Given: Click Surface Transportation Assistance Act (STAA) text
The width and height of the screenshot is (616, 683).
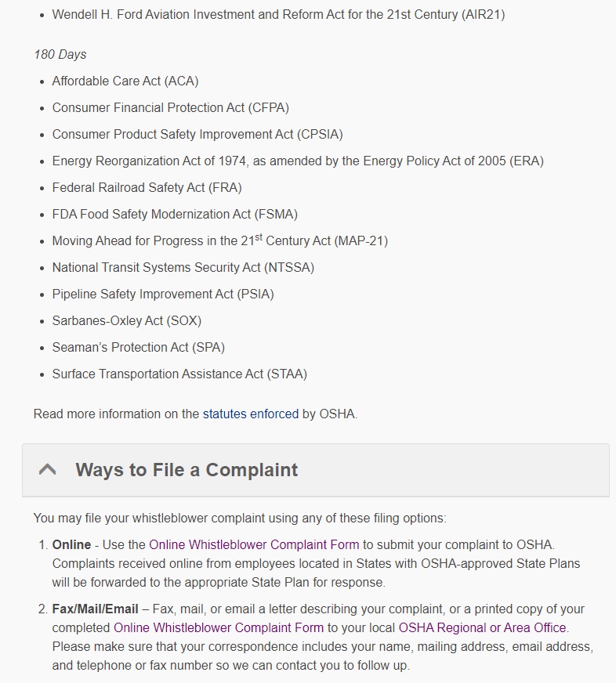Looking at the screenshot, I should 179,374.
